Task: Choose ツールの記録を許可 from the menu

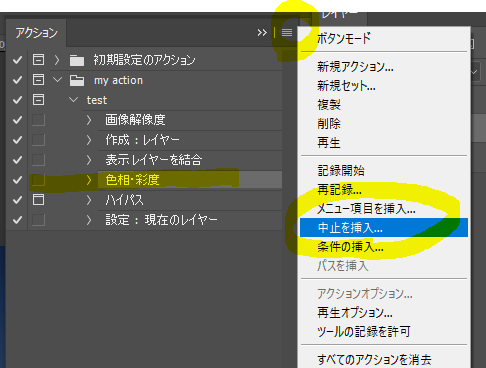Action: tap(384, 332)
